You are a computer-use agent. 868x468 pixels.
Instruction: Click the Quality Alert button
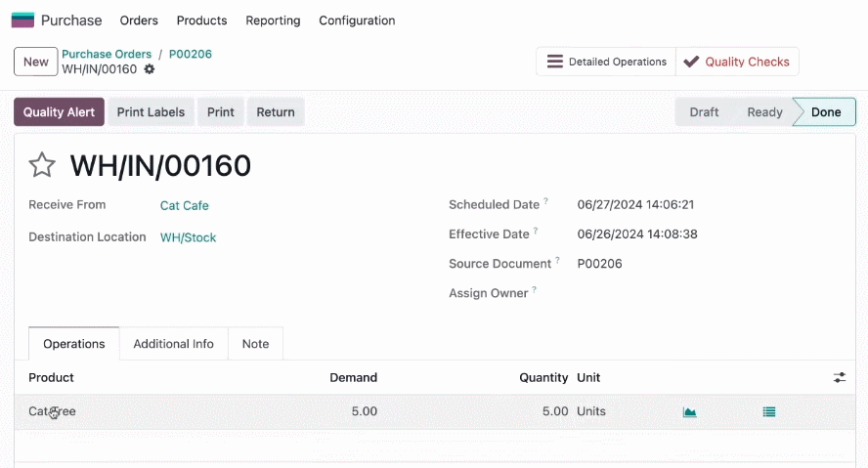59,111
